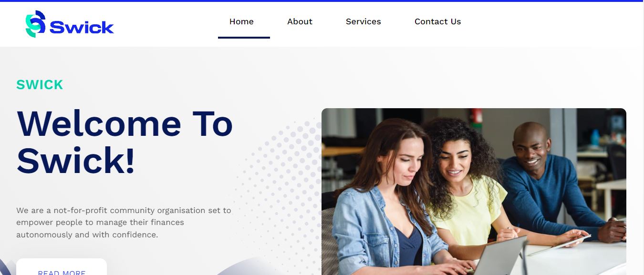
Task: Click the Swick S-shaped logo icon
Action: pos(35,24)
